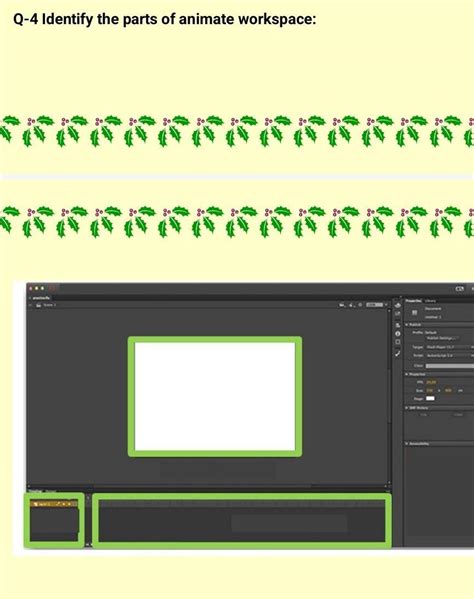Click the scene clapper icon

click(x=38, y=305)
